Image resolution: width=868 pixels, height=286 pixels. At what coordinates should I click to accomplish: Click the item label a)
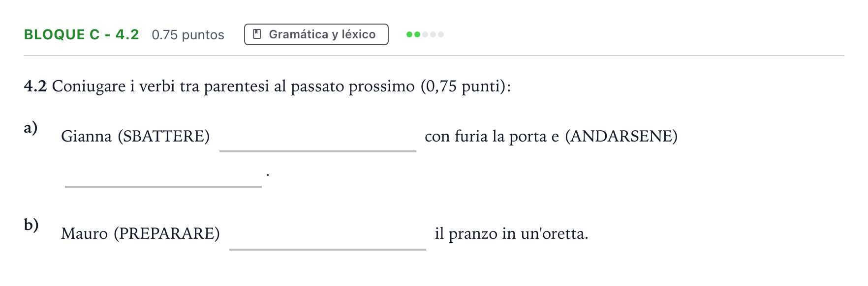31,128
